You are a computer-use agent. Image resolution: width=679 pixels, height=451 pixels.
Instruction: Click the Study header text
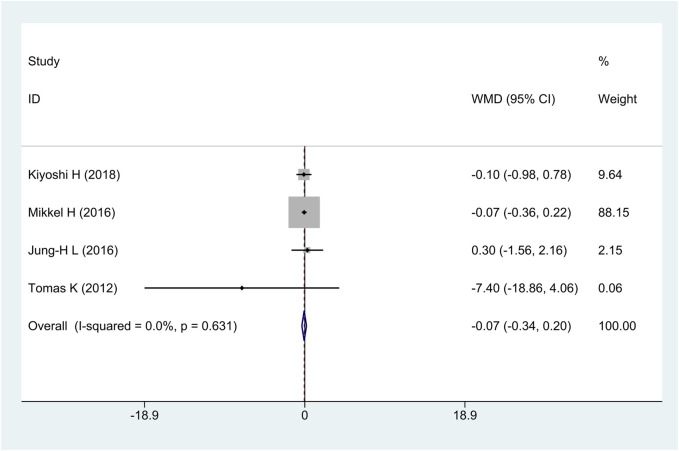click(44, 61)
